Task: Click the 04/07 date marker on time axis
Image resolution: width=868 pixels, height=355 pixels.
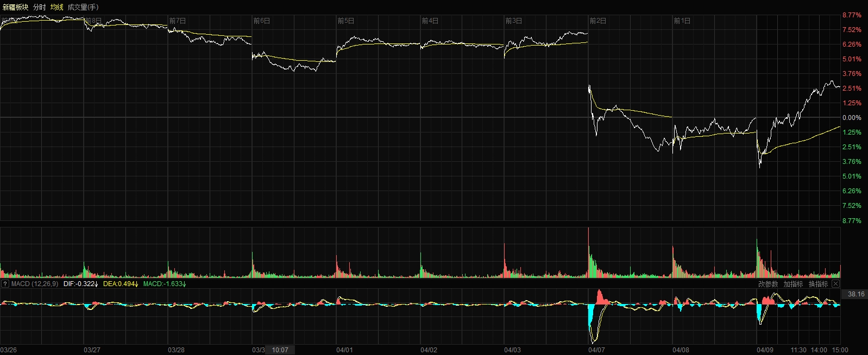Action: pyautogui.click(x=596, y=350)
